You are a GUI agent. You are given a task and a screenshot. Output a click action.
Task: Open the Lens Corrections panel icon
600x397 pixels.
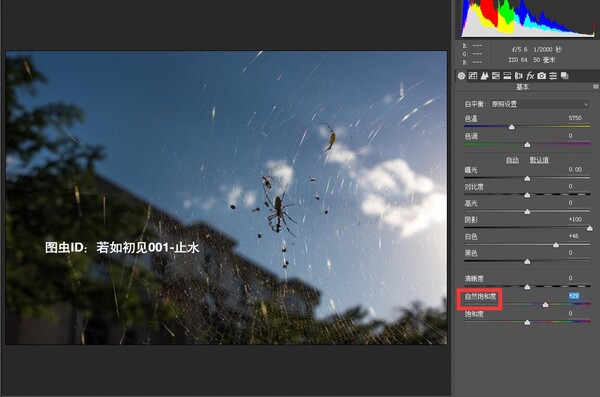pos(519,76)
